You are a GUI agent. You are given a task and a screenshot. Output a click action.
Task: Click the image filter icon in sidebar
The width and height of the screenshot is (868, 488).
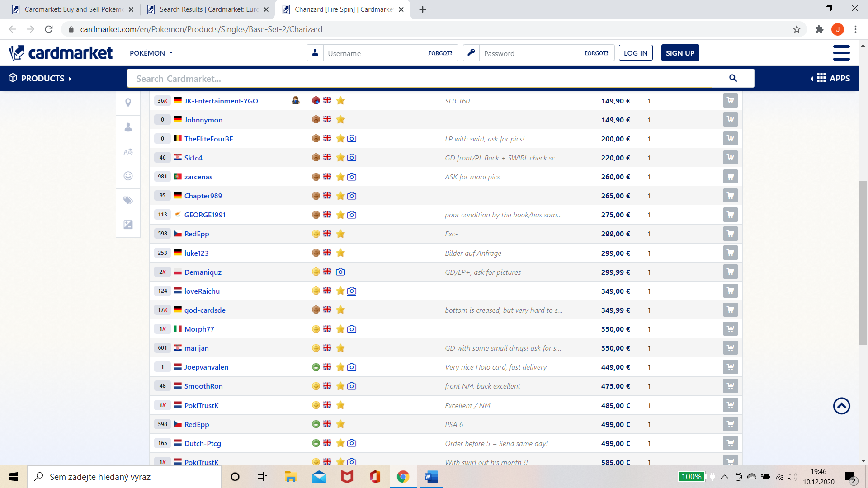128,225
